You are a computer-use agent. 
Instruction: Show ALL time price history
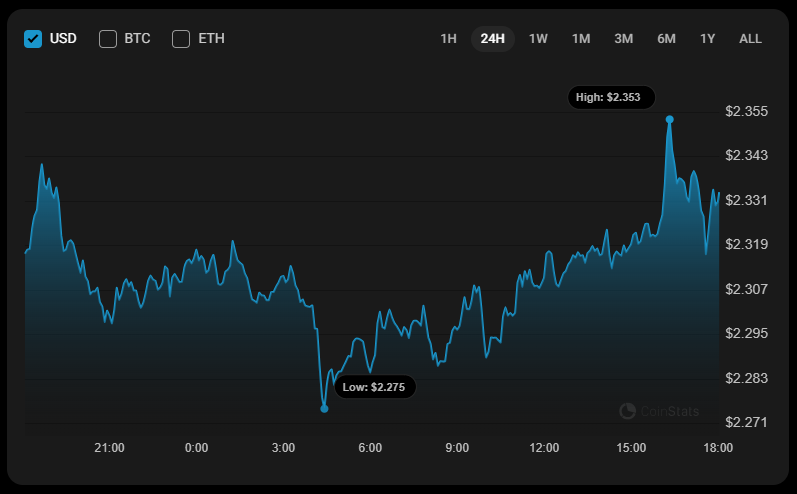click(x=750, y=39)
